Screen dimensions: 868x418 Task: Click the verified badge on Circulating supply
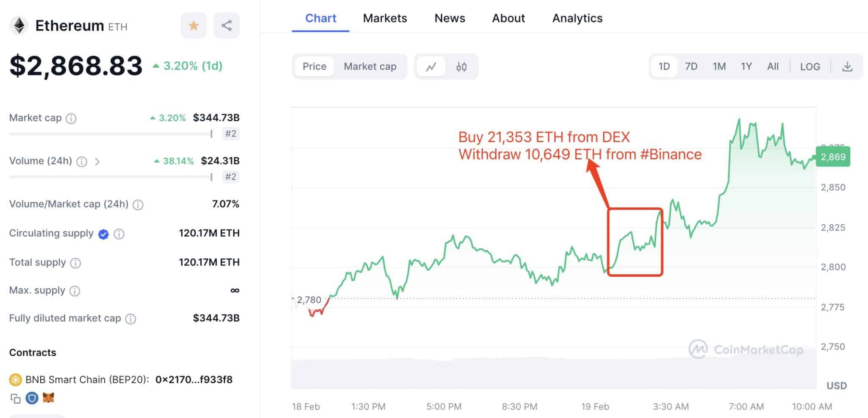tap(103, 234)
